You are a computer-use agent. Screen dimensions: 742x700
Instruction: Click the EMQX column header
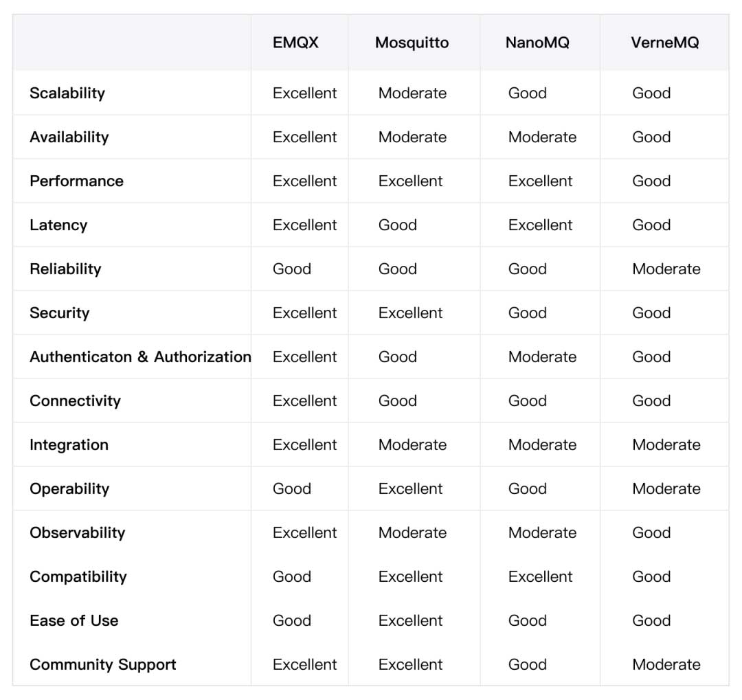pos(295,43)
